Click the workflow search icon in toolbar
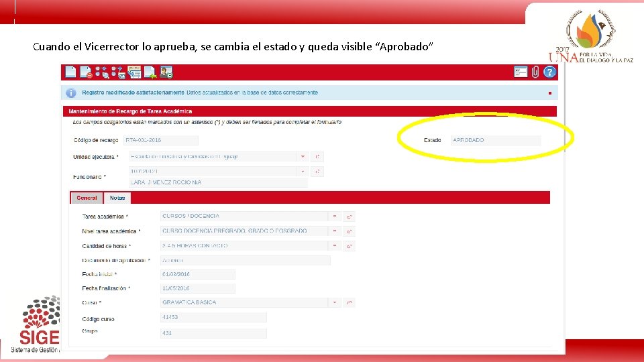This screenshot has width=644, height=362. [102, 72]
